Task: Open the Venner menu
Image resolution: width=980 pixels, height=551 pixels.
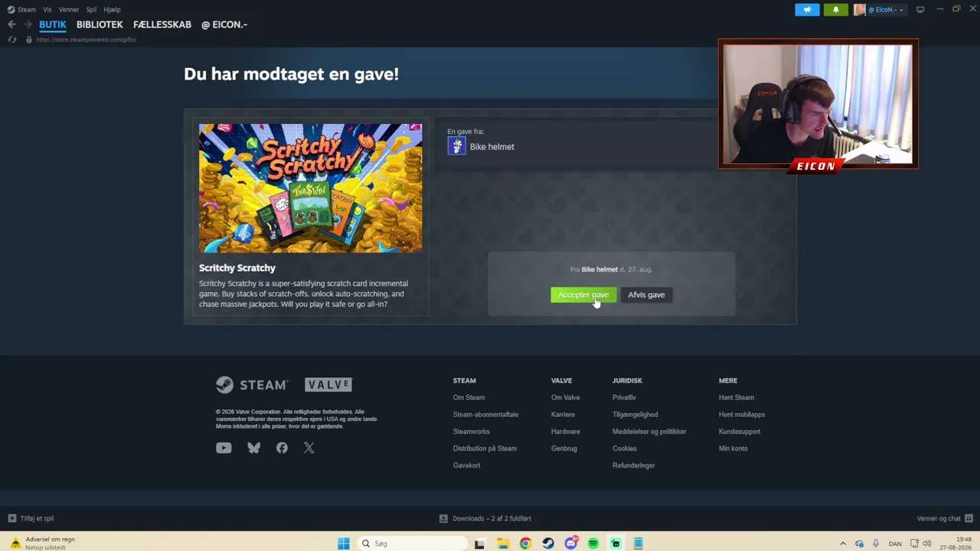Action: point(69,10)
